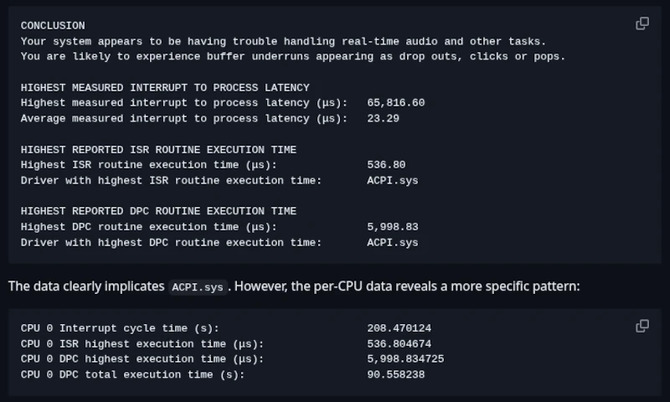
Task: Click the HIGHEST MEASURED INTERRUPT TO PROCESS LATENCY heading
Action: [x=165, y=88]
